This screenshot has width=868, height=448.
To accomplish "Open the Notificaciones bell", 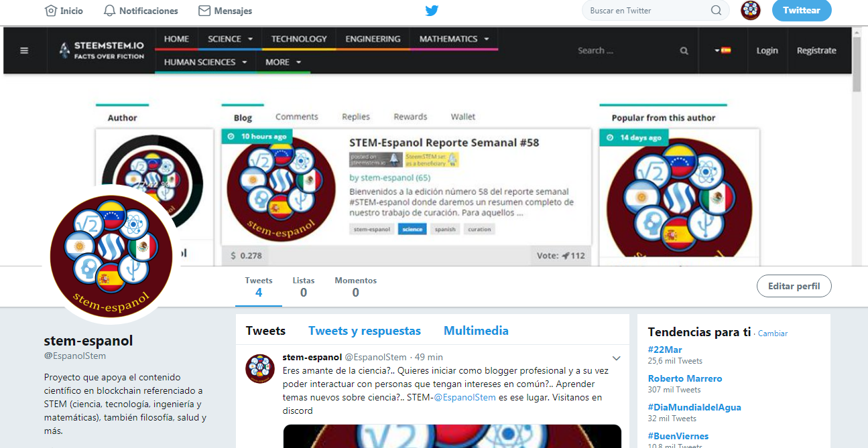I will (110, 11).
